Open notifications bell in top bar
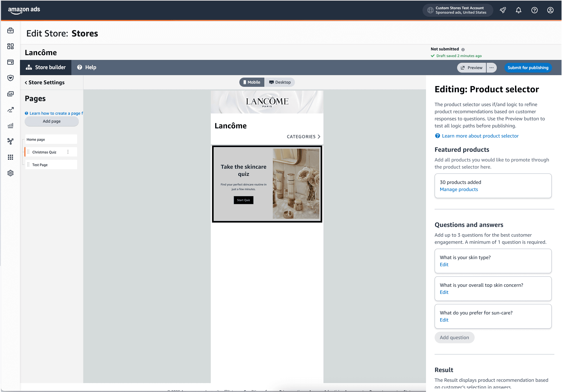 pos(519,10)
